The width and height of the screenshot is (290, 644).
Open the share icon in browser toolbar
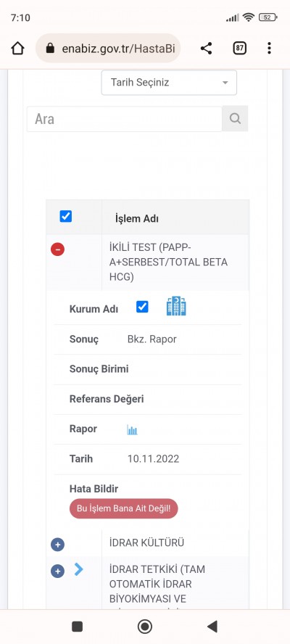coord(206,49)
